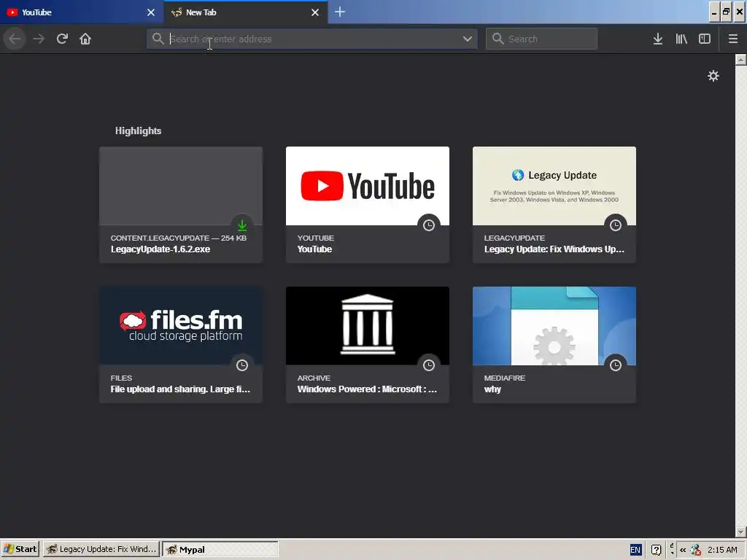Close the YouTube tab
This screenshot has height=560, width=747.
pyautogui.click(x=151, y=12)
